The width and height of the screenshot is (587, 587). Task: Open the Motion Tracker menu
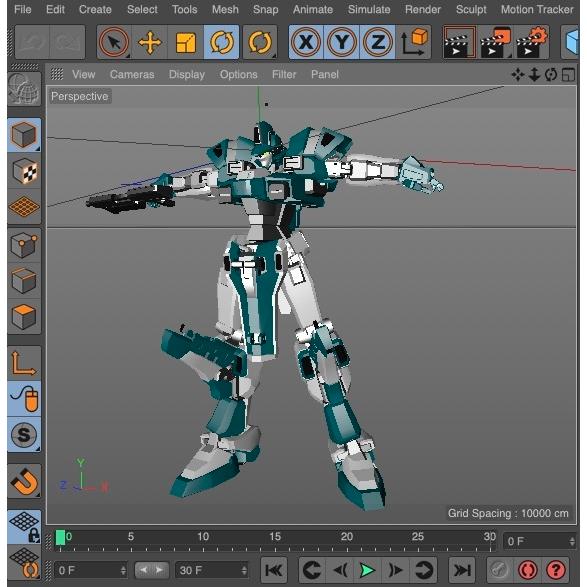(x=537, y=9)
